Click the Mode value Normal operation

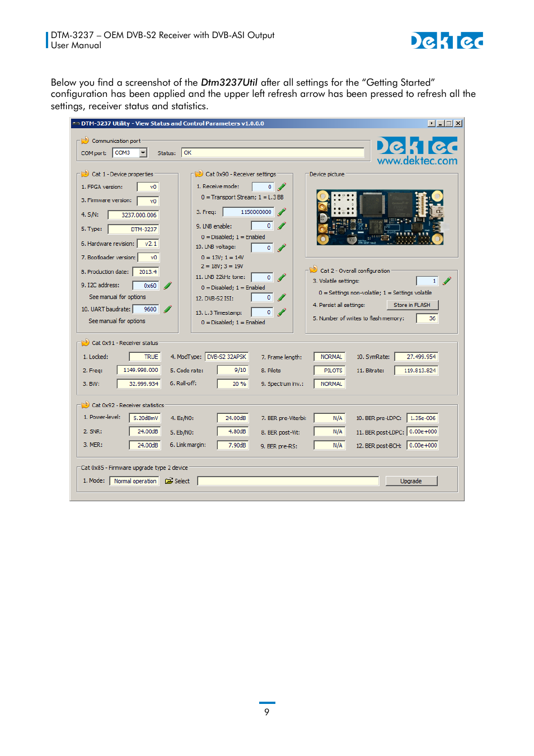tap(134, 481)
